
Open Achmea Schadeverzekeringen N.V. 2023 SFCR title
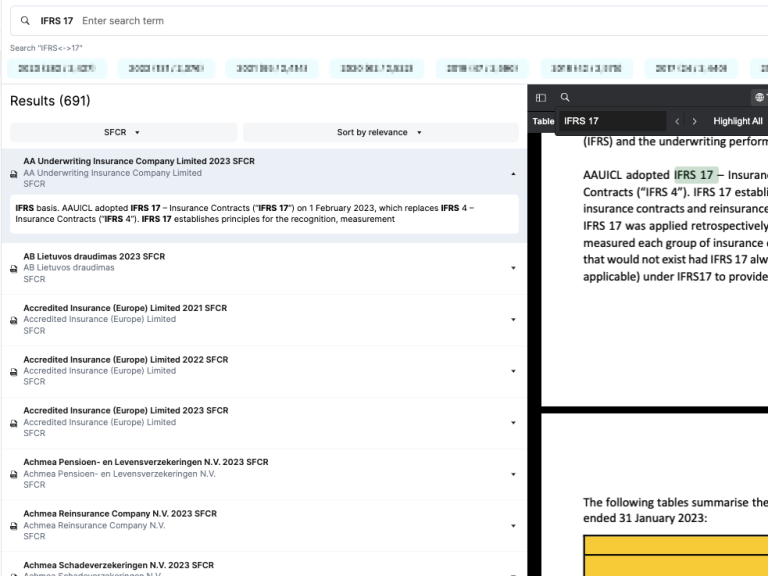(119, 565)
